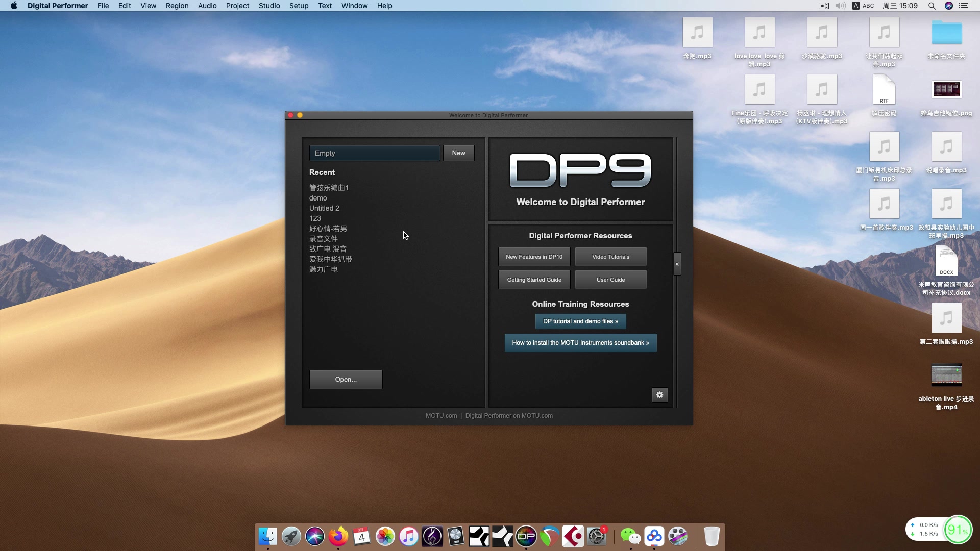Open Firefox from the dock
The width and height of the screenshot is (980, 551).
click(338, 536)
